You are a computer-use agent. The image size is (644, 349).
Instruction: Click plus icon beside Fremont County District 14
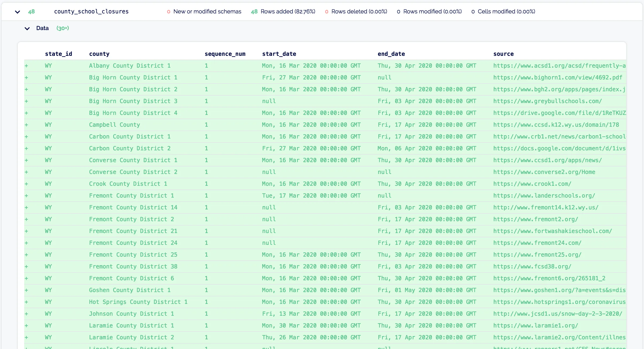[26, 208]
